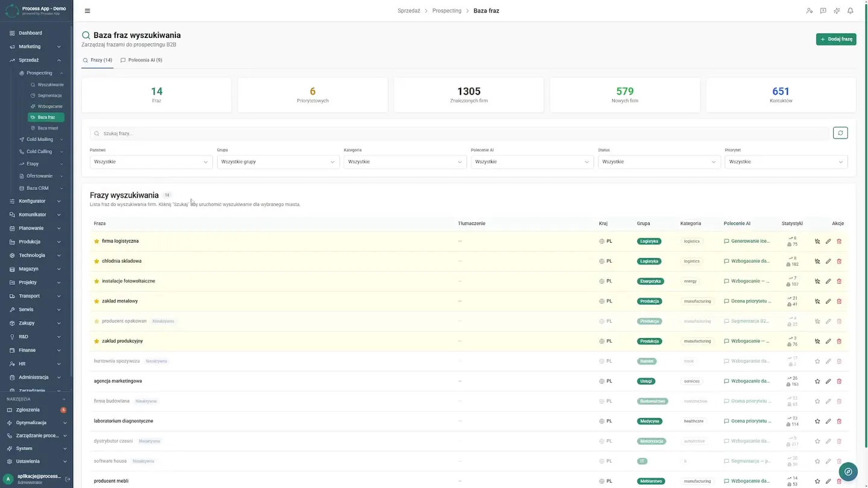The height and width of the screenshot is (488, 868).
Task: Expand the Cold Mailing submenu
Action: tap(41, 139)
